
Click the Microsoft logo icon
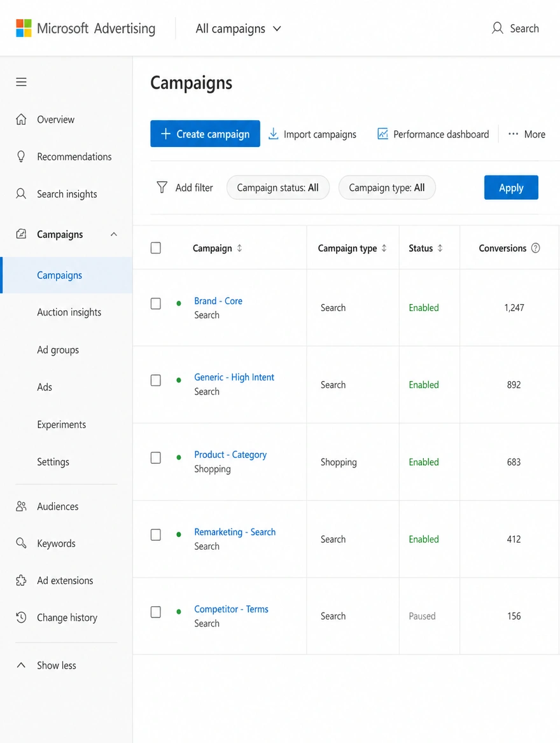(x=24, y=29)
